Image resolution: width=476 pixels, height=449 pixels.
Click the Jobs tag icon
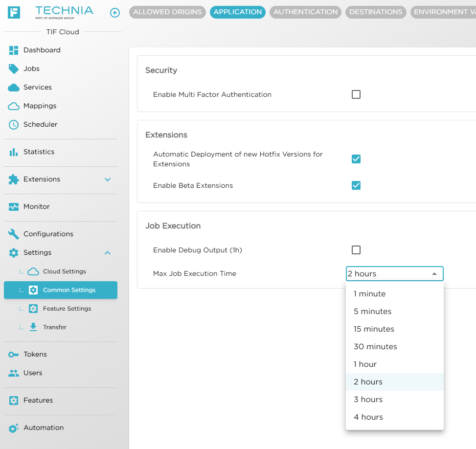(14, 69)
